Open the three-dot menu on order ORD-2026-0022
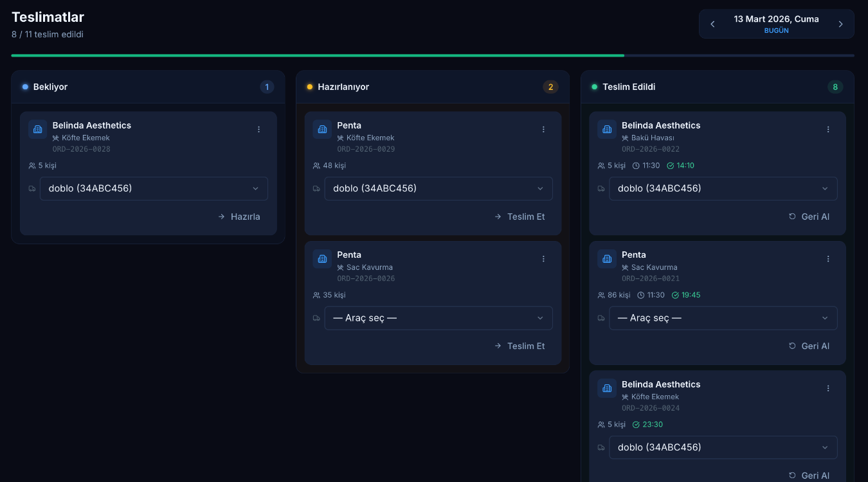Screen dimensions: 868x482 tap(828, 129)
